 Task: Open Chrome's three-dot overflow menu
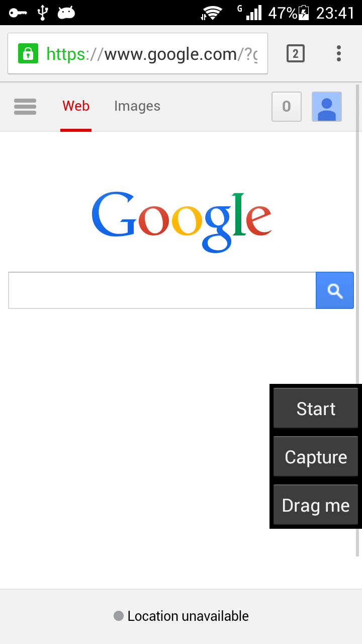pyautogui.click(x=339, y=53)
